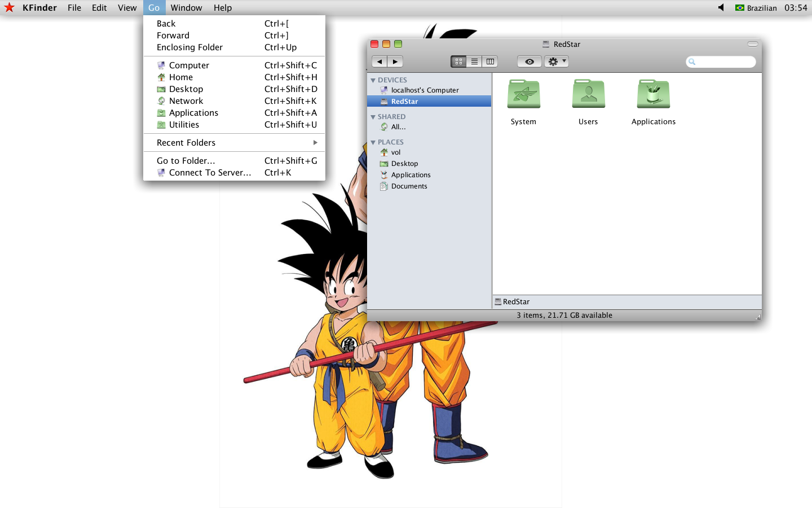
Task: Choose Forward in Go menu
Action: (x=234, y=36)
